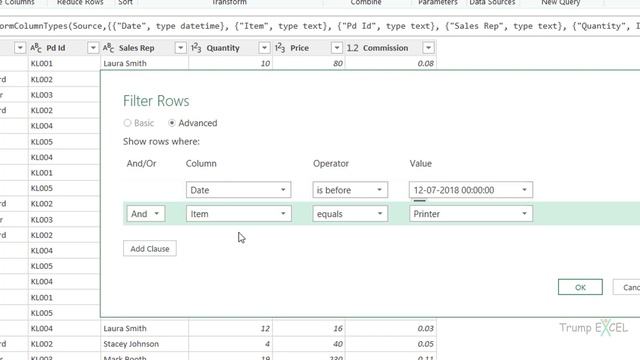This screenshot has width=640, height=360.
Task: Click cell KL001 in first row
Action: (x=64, y=64)
